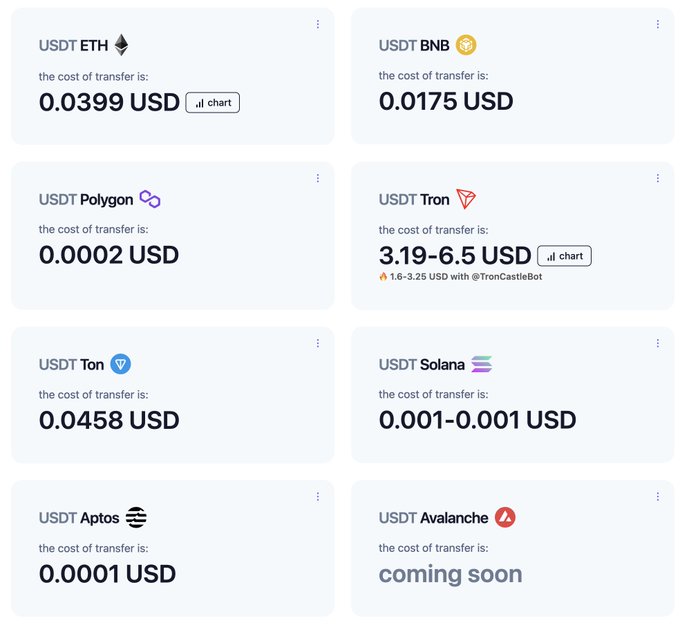680x625 pixels.
Task: Open the USDT Polygon card three-dot menu
Action: point(318,178)
